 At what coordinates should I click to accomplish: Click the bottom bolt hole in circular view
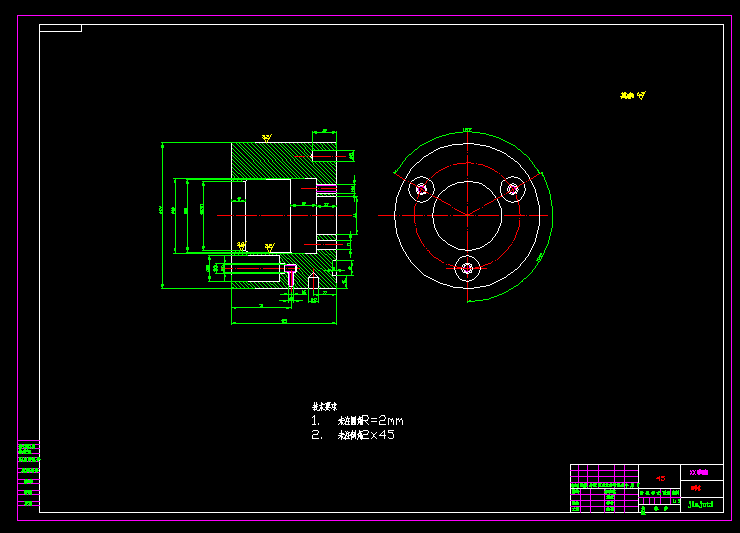(467, 269)
